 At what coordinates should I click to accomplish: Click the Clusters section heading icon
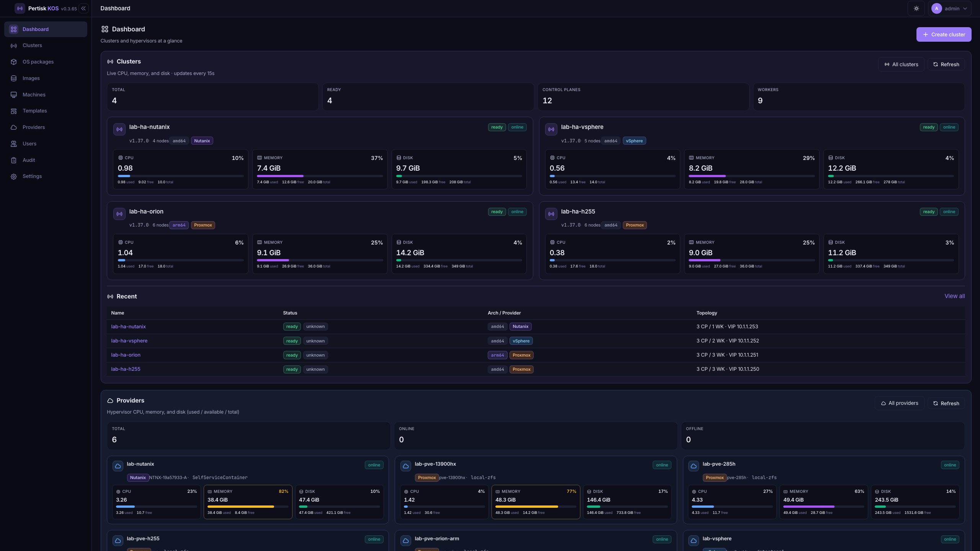pyautogui.click(x=110, y=62)
